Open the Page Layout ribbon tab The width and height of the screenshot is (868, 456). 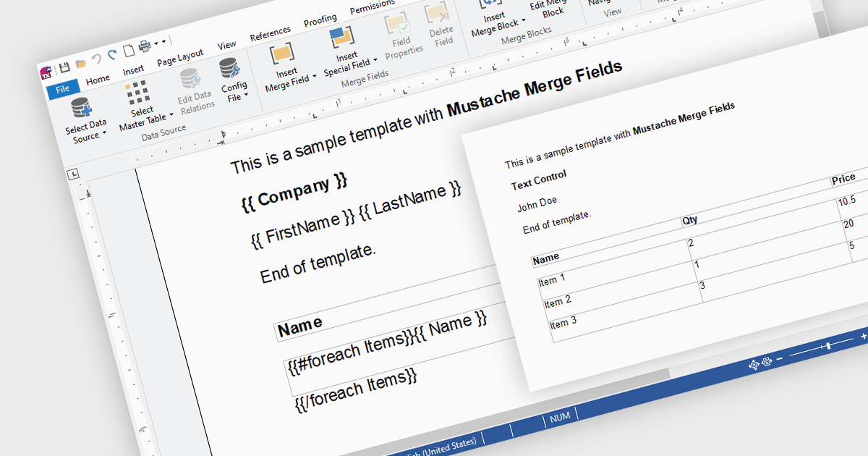[180, 58]
